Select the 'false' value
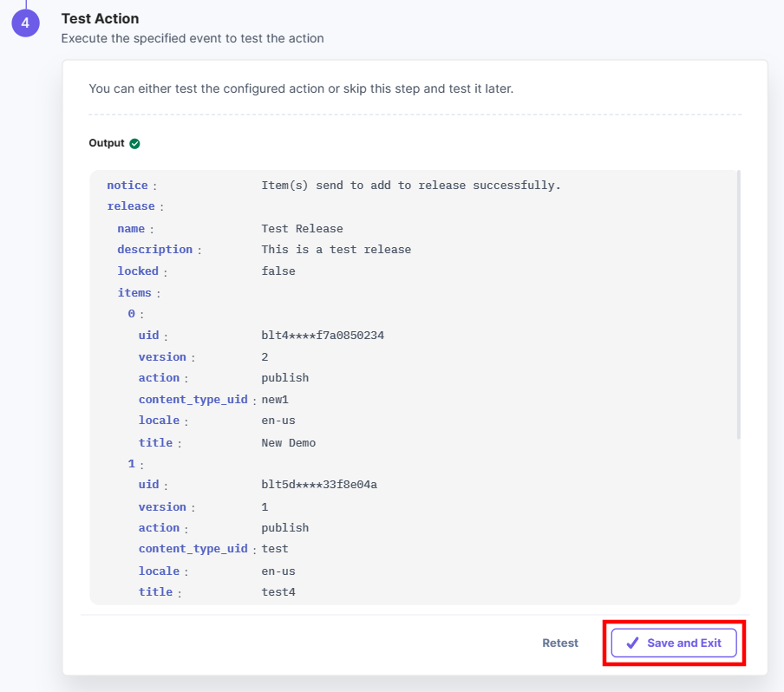Image resolution: width=784 pixels, height=692 pixels. coord(278,271)
